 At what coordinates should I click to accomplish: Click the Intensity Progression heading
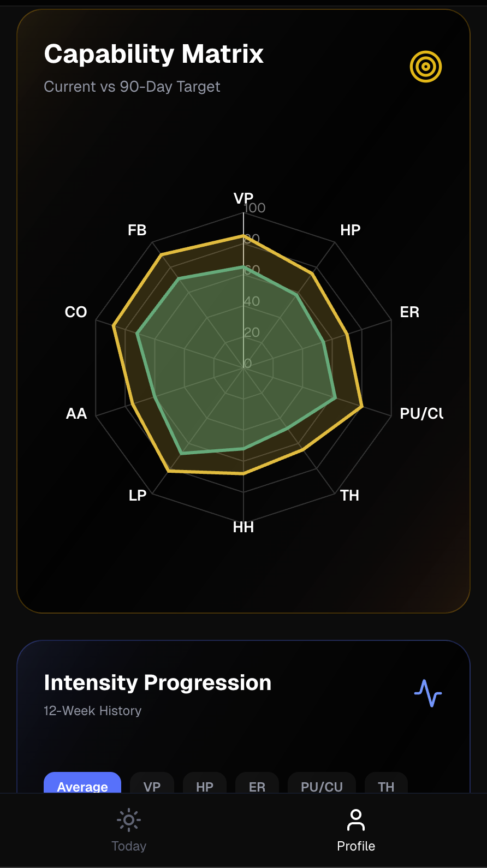pos(158,682)
